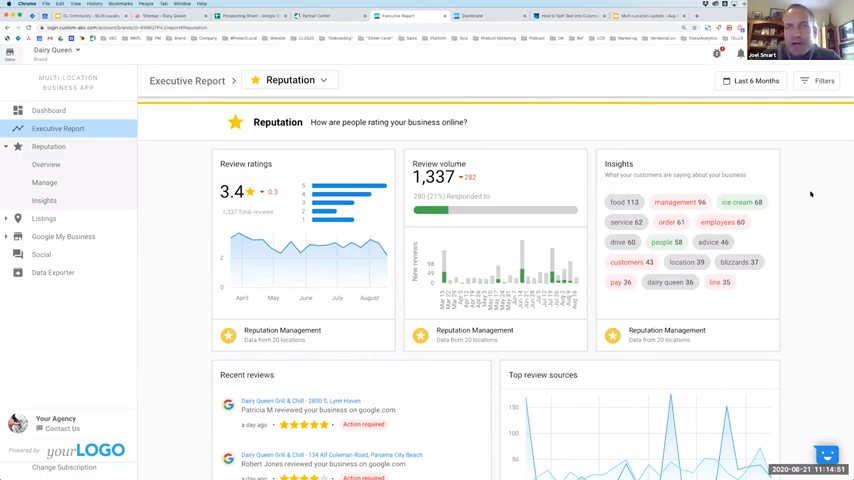The width and height of the screenshot is (854, 480).
Task: Open the History menu in menu bar
Action: click(94, 3)
